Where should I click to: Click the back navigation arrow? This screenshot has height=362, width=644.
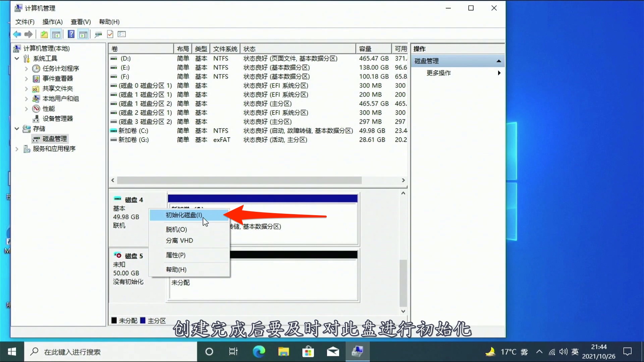pos(17,34)
